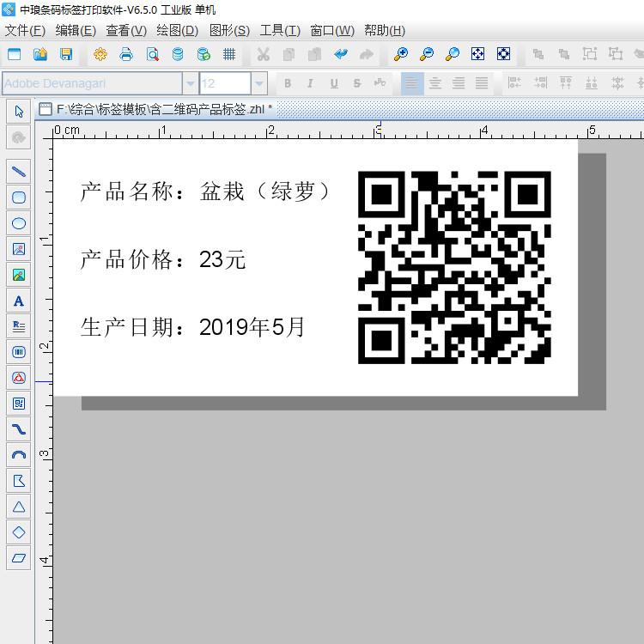Select the insert image tool

pyautogui.click(x=19, y=249)
